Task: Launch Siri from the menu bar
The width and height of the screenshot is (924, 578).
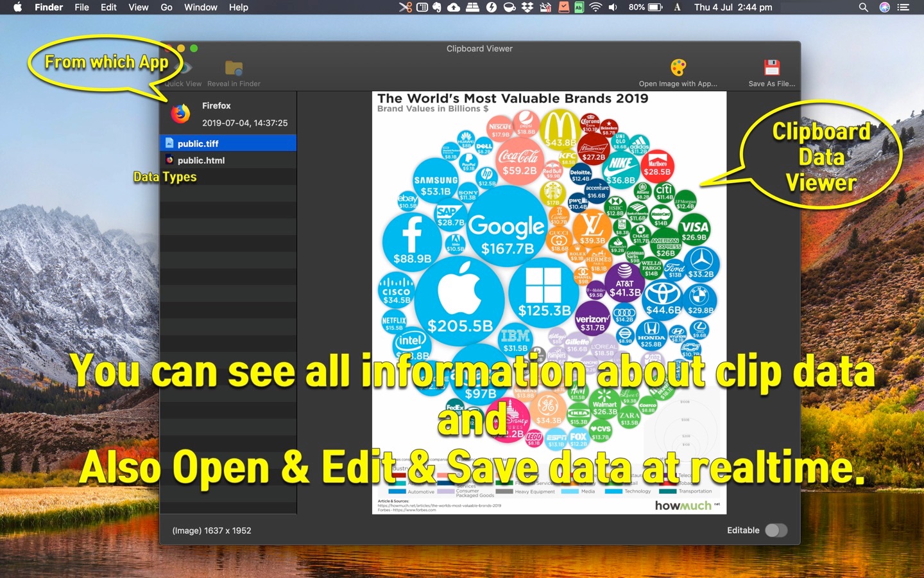Action: point(884,7)
